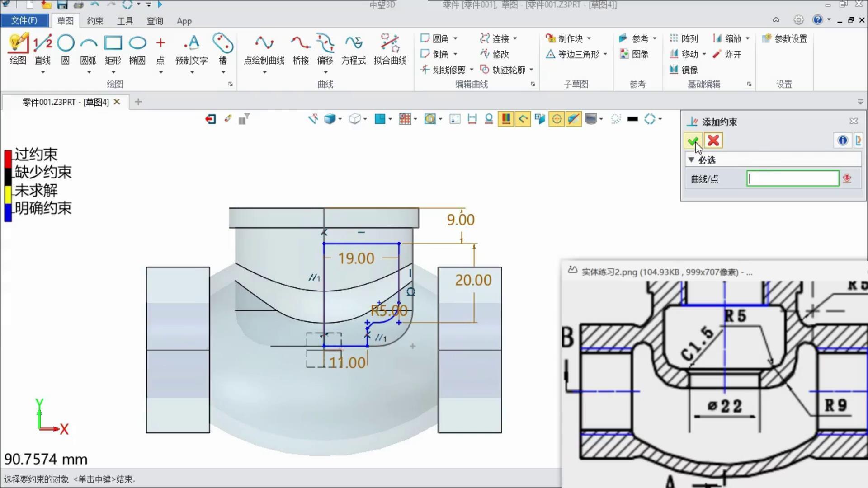Open the 文件(F) menu
The image size is (868, 488).
[24, 20]
